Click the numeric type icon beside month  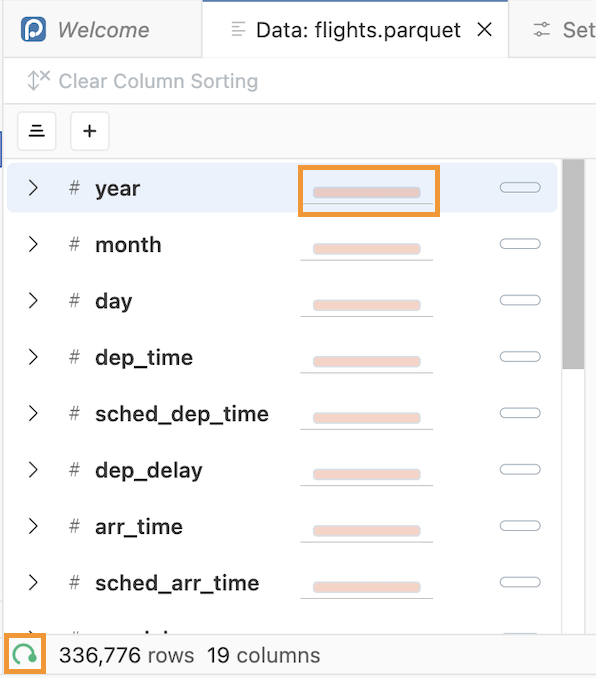[x=74, y=244]
